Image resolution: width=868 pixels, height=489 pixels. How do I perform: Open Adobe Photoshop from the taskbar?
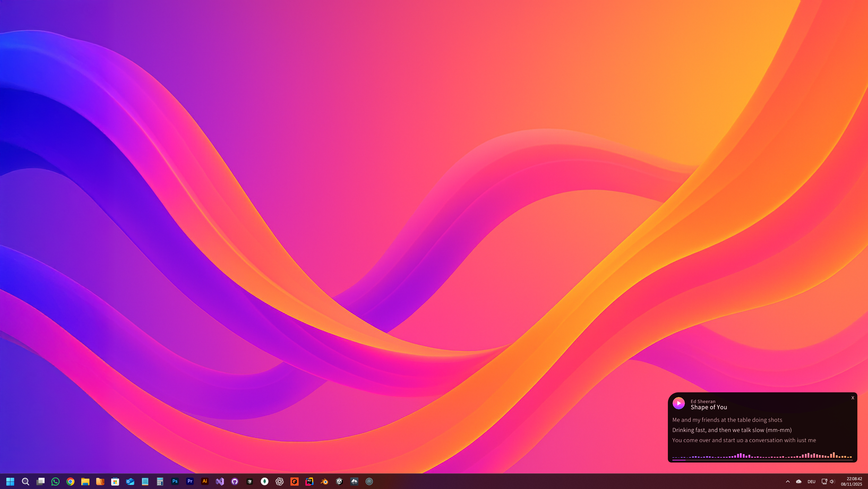(175, 481)
